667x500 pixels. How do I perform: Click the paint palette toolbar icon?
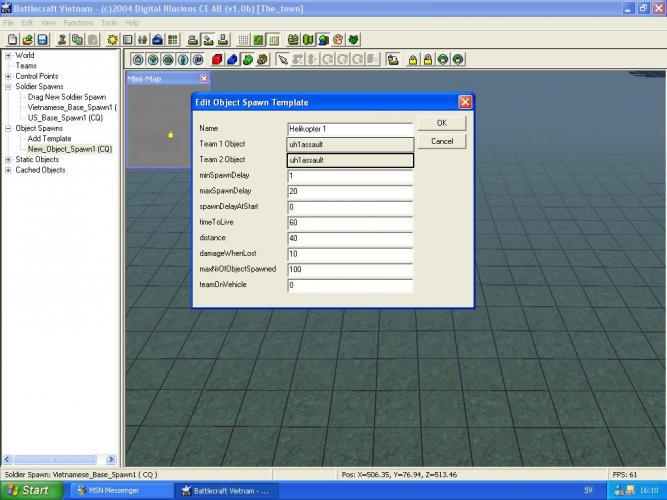tap(339, 40)
